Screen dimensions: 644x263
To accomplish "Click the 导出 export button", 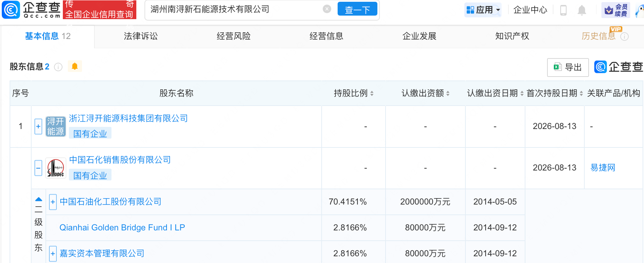I will [568, 67].
